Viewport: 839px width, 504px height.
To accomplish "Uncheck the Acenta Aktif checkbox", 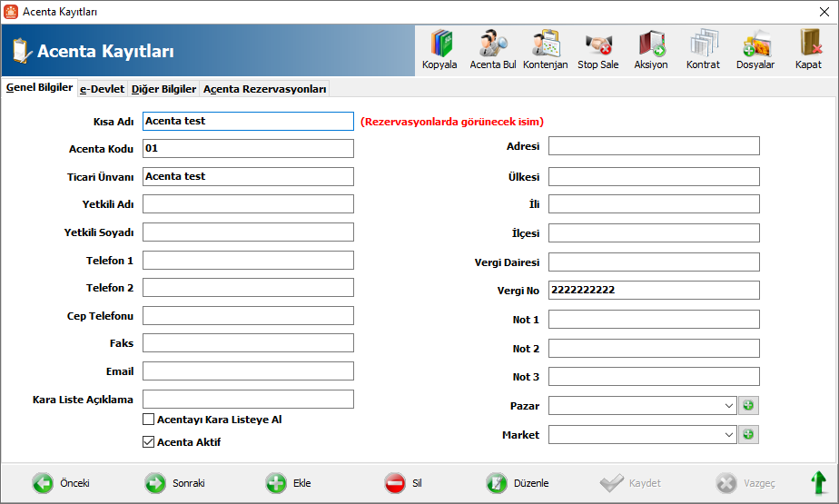I will coord(148,442).
